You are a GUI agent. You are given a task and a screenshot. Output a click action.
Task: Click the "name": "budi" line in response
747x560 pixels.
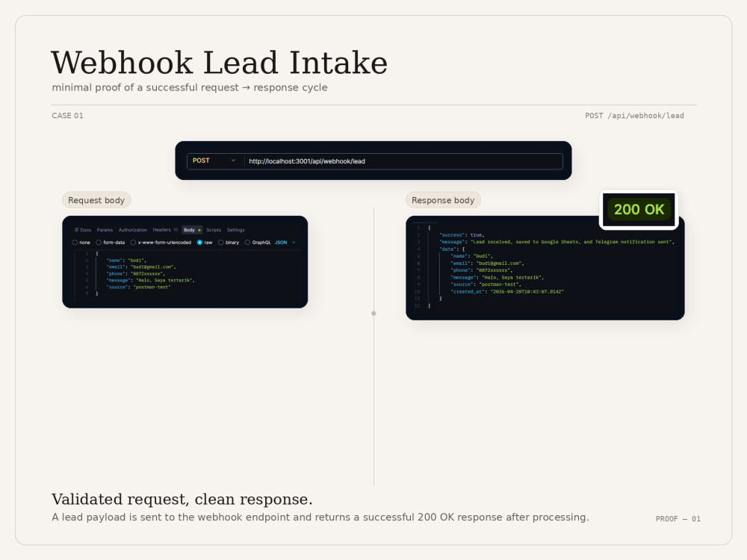(471, 256)
